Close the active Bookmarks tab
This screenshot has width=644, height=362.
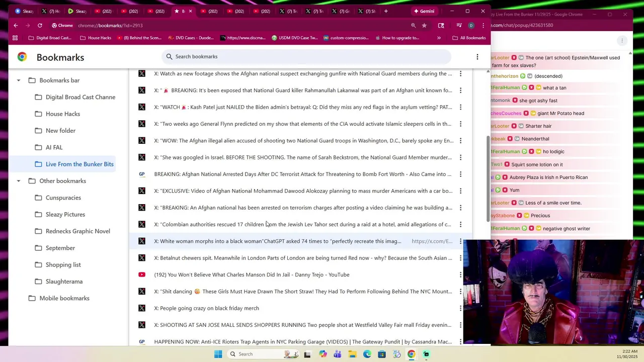pyautogui.click(x=190, y=11)
